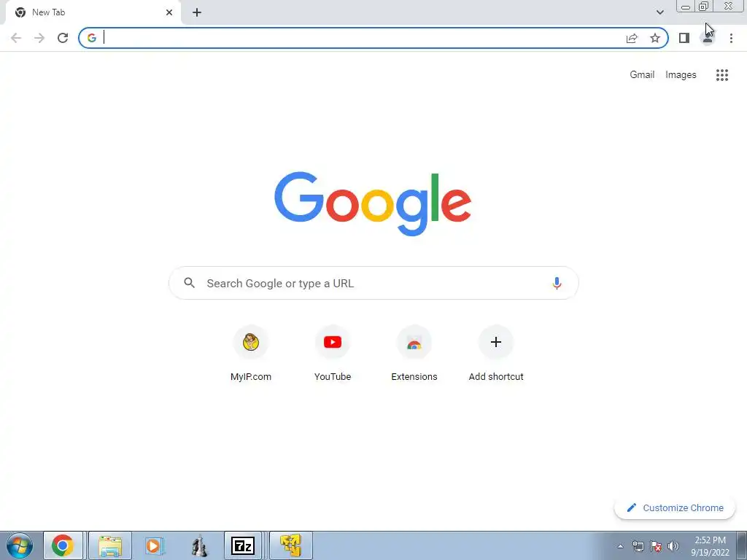Click the network tray icon
This screenshot has width=747, height=560.
pos(638,546)
